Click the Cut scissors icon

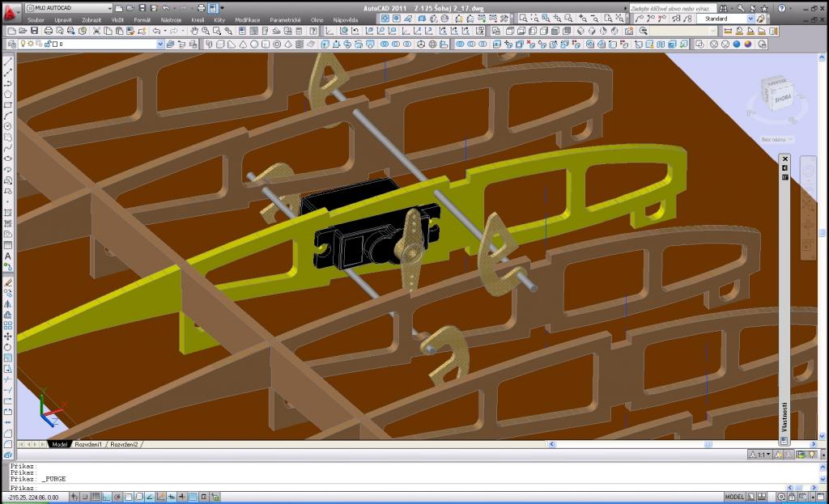click(x=96, y=31)
